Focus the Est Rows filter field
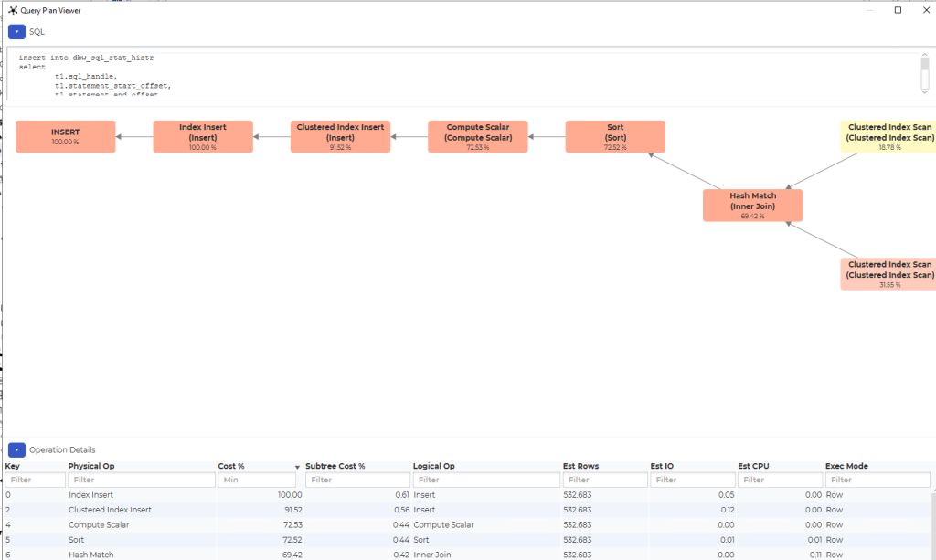This screenshot has width=936, height=560. pos(605,480)
